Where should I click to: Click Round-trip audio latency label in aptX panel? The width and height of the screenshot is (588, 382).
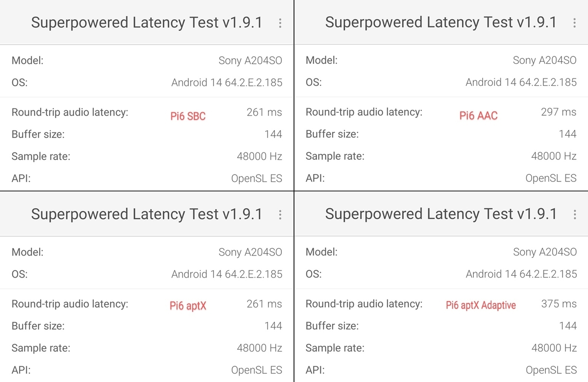tap(70, 304)
